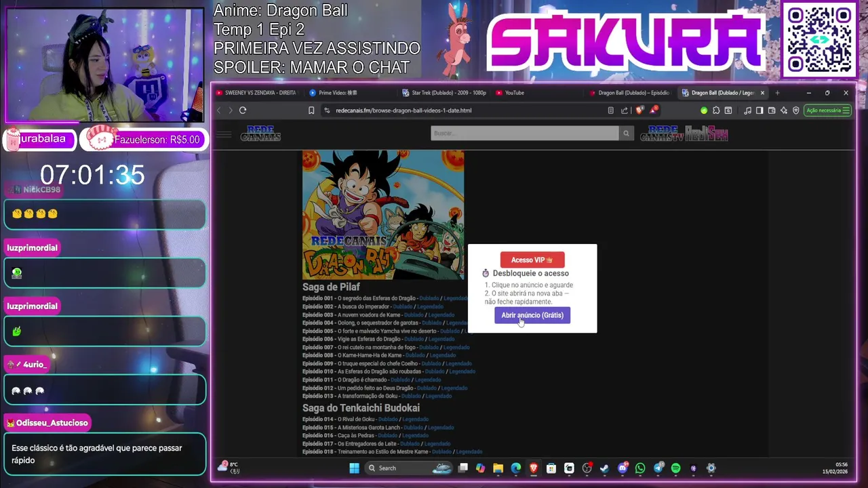Open Legendado link for Episódio 006
868x488 pixels.
point(441,339)
